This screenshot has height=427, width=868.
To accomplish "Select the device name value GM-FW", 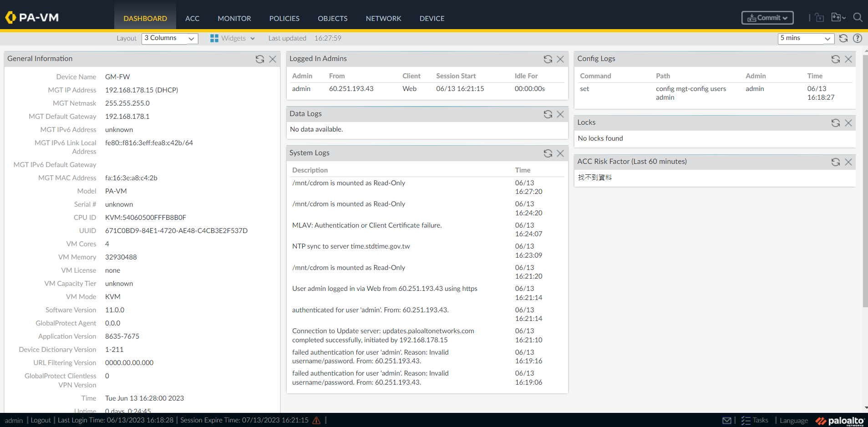I will pos(117,77).
